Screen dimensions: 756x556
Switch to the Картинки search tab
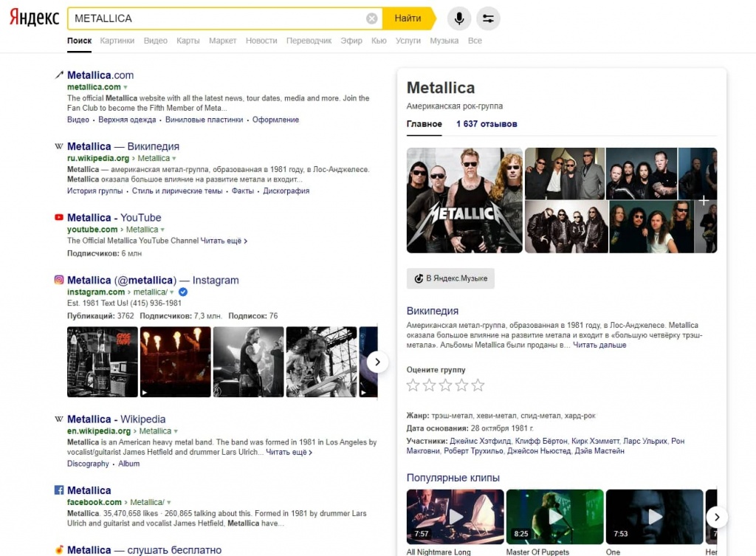pos(117,41)
